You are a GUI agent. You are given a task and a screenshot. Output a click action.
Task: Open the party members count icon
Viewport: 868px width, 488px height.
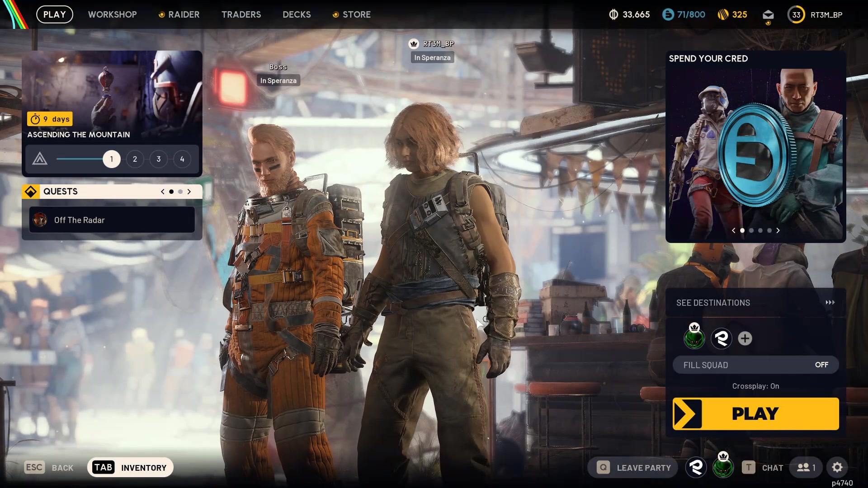[806, 468]
